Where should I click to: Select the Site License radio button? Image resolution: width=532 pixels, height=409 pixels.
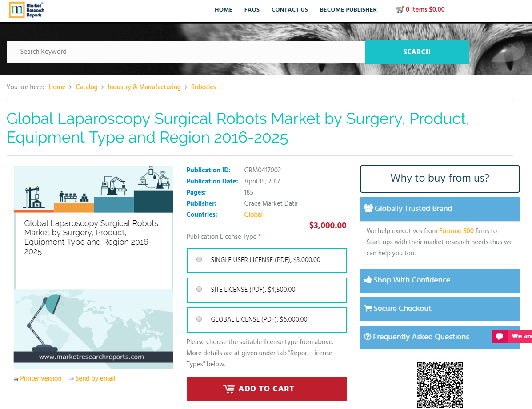click(x=199, y=289)
